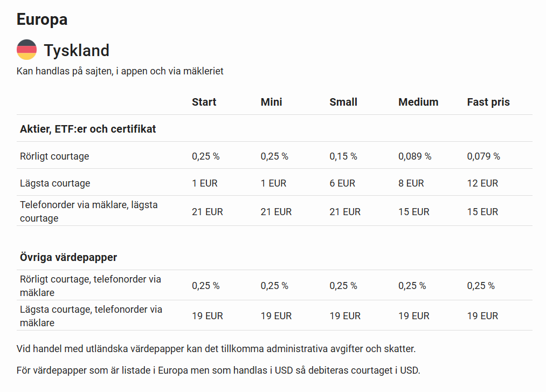Select the Mini column header
The image size is (546, 392).
(271, 102)
